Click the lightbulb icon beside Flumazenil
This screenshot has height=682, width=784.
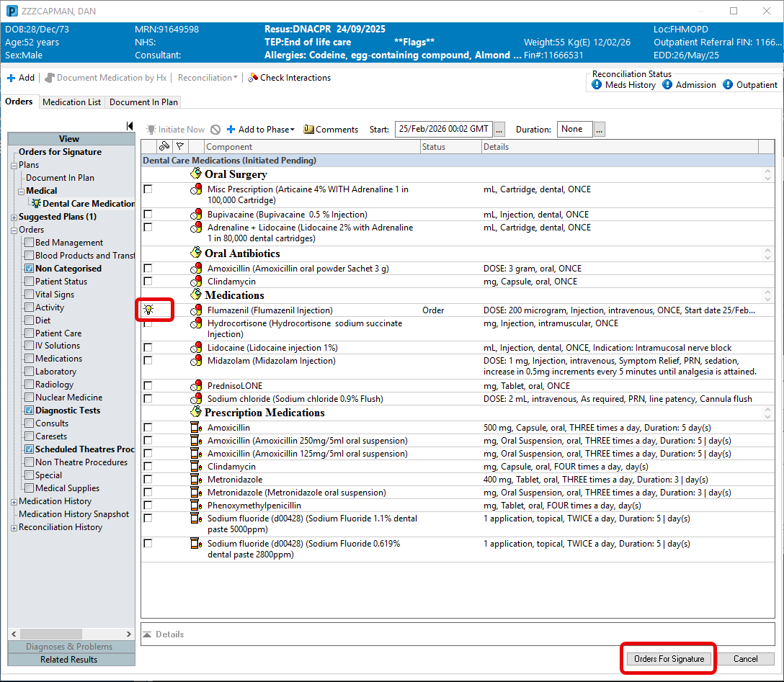(x=148, y=310)
